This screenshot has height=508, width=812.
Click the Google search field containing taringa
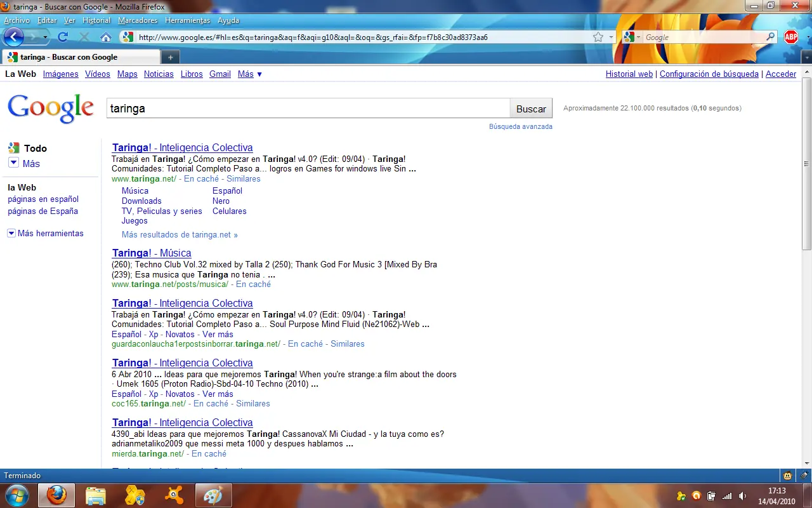(308, 109)
